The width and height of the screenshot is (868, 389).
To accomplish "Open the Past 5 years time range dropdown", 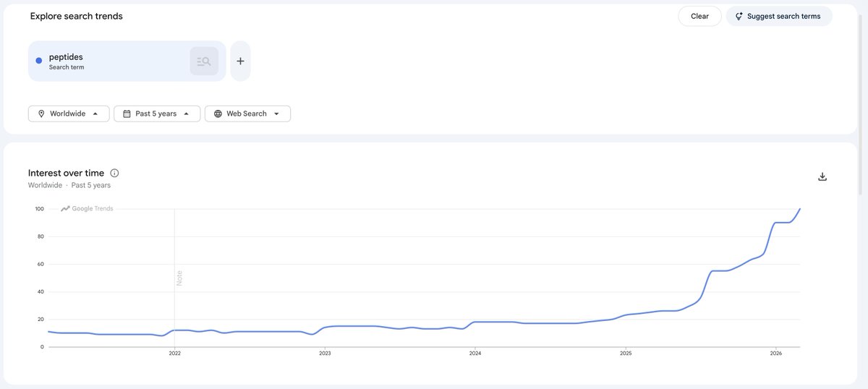I will pos(157,114).
